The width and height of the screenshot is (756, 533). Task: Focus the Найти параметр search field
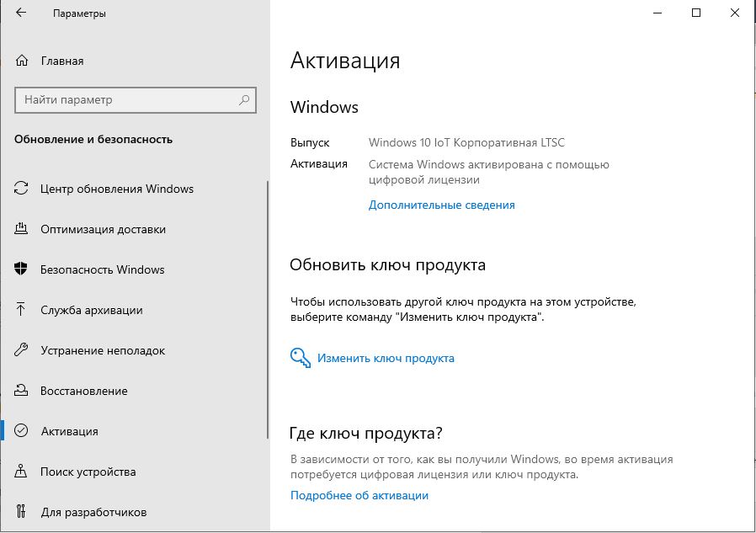point(136,100)
